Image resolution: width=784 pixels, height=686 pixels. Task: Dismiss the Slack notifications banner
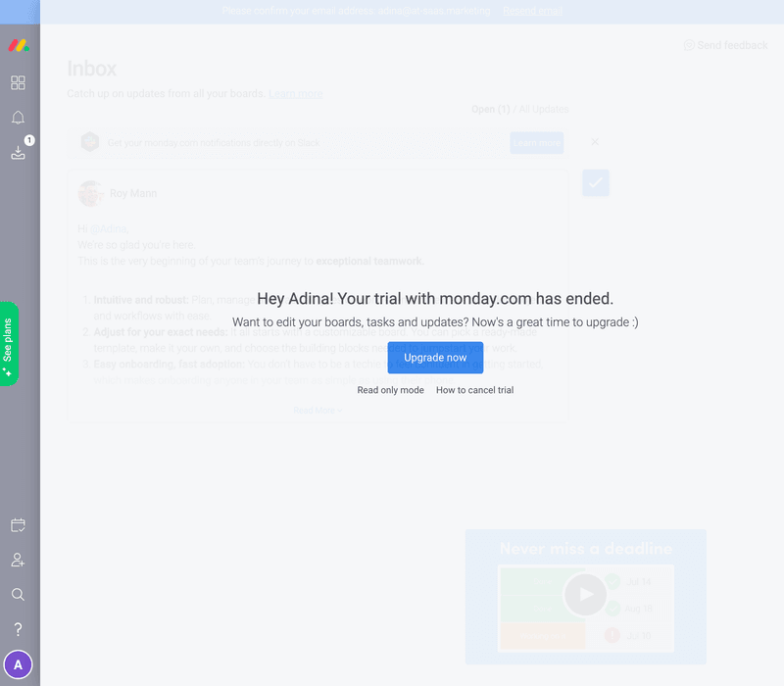(595, 142)
